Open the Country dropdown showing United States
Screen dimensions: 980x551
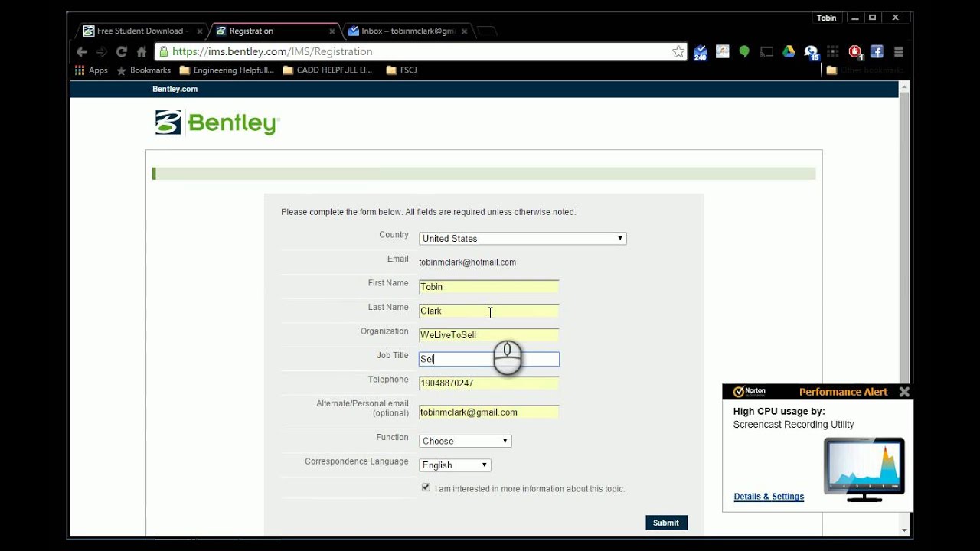pos(522,239)
